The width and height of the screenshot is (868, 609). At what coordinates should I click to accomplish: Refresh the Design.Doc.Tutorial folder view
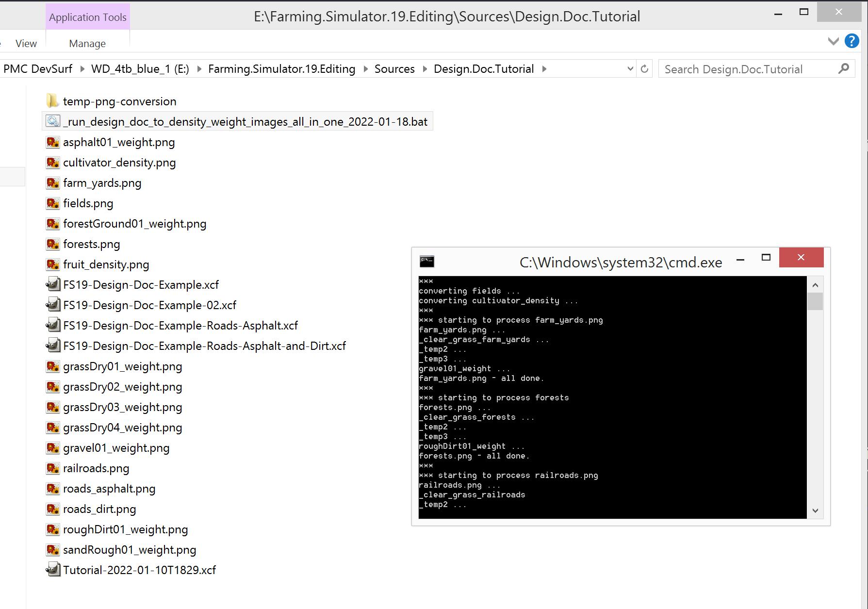pyautogui.click(x=644, y=69)
